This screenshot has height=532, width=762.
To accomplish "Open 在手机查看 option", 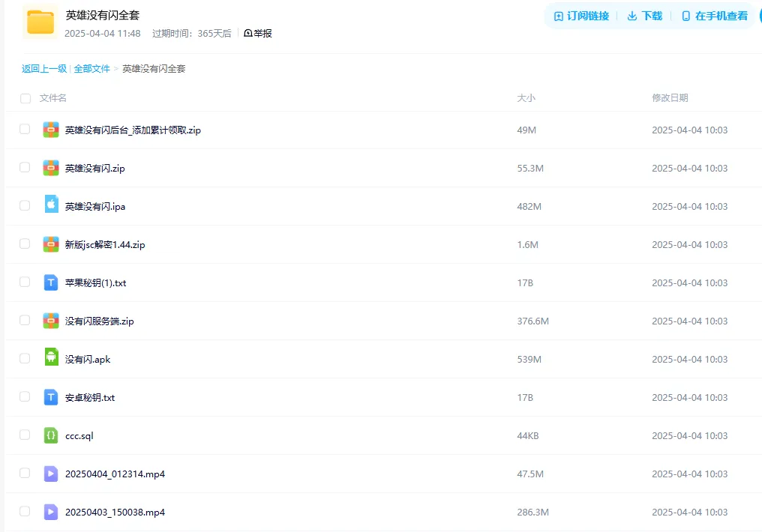I will pos(714,16).
